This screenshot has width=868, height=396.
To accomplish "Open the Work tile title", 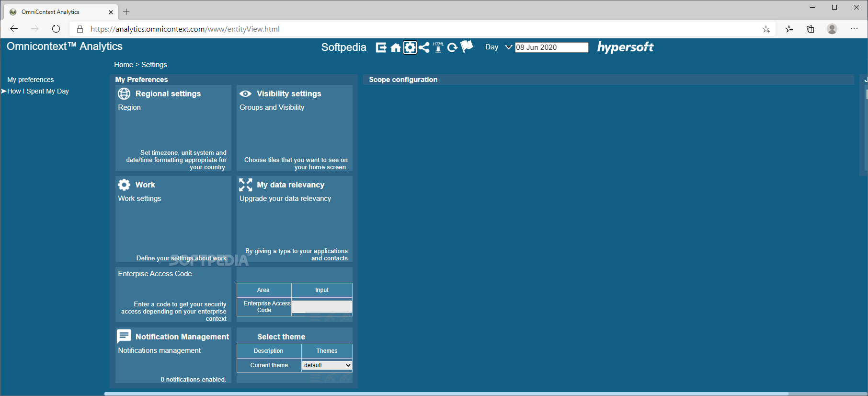I will coord(145,185).
